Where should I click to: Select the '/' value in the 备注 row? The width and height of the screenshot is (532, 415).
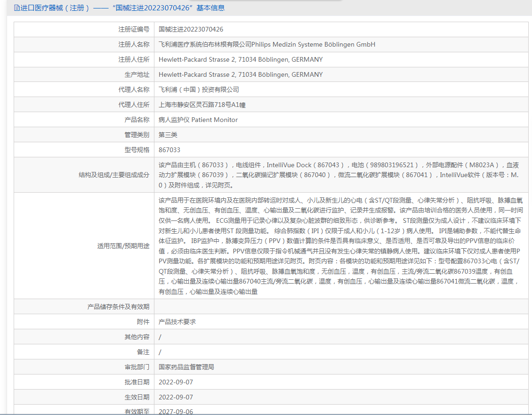[x=160, y=352]
